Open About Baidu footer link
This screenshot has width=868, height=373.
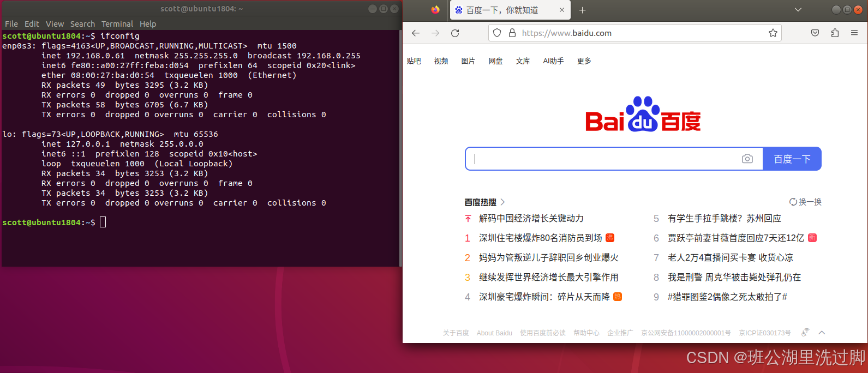pos(494,333)
